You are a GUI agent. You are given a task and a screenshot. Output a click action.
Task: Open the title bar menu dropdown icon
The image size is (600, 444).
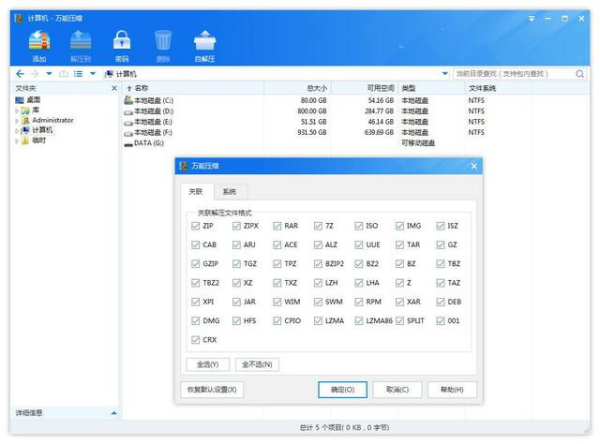point(532,18)
